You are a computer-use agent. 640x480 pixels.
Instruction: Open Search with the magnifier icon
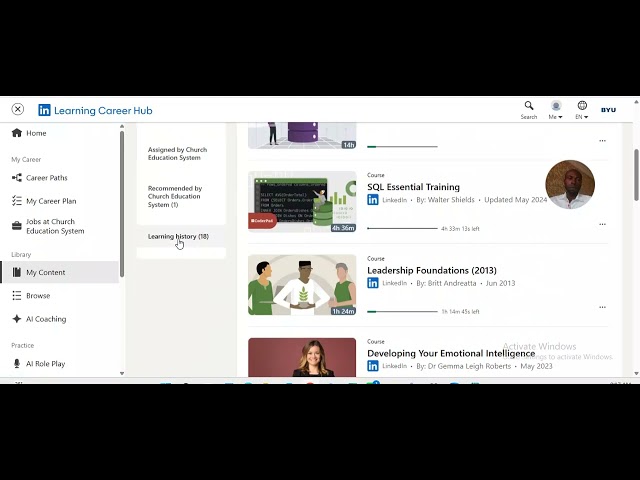[x=529, y=110]
